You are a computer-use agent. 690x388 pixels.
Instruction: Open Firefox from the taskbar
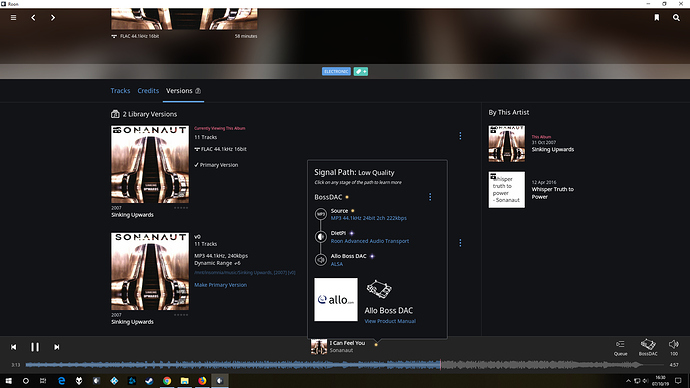[x=202, y=381]
